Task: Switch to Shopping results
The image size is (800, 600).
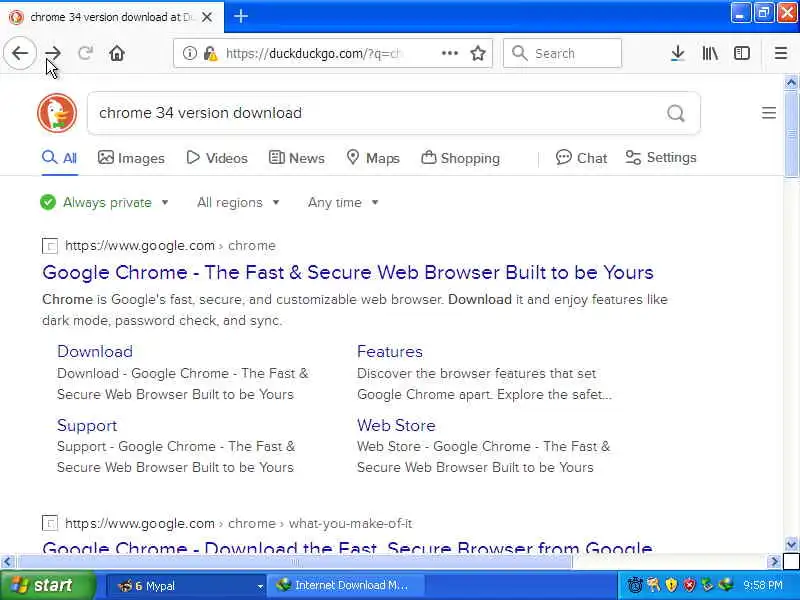Action: point(460,158)
